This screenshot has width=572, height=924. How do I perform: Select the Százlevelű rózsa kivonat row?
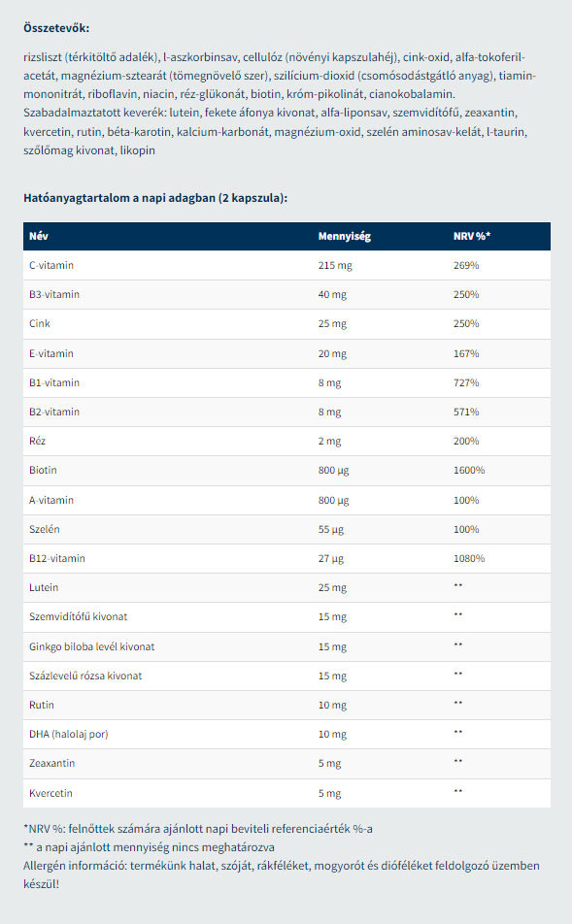tap(286, 676)
